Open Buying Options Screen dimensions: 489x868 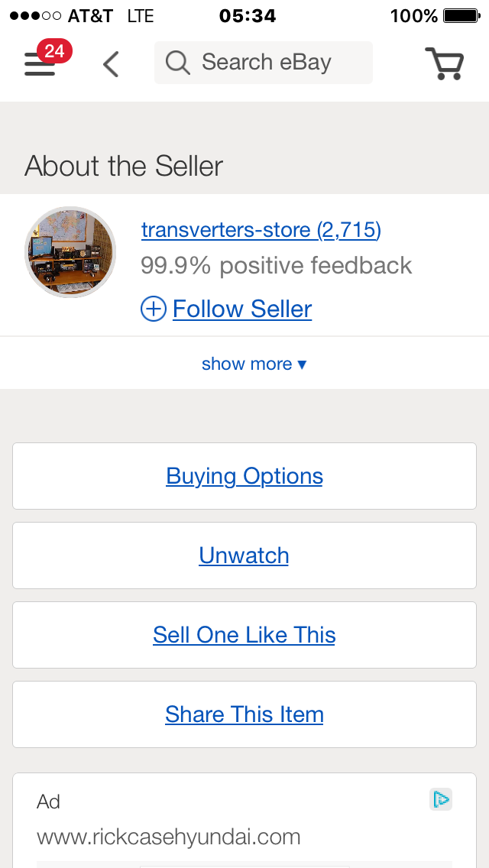tap(244, 476)
